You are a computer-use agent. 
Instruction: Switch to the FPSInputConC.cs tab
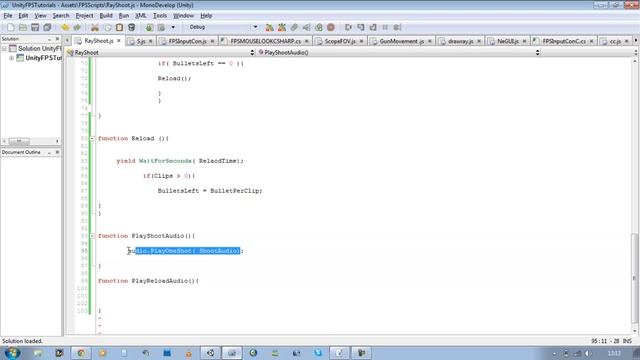click(564, 41)
